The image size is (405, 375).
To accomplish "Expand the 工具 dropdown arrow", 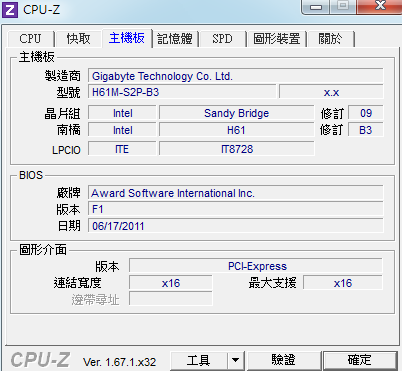I will (x=236, y=360).
